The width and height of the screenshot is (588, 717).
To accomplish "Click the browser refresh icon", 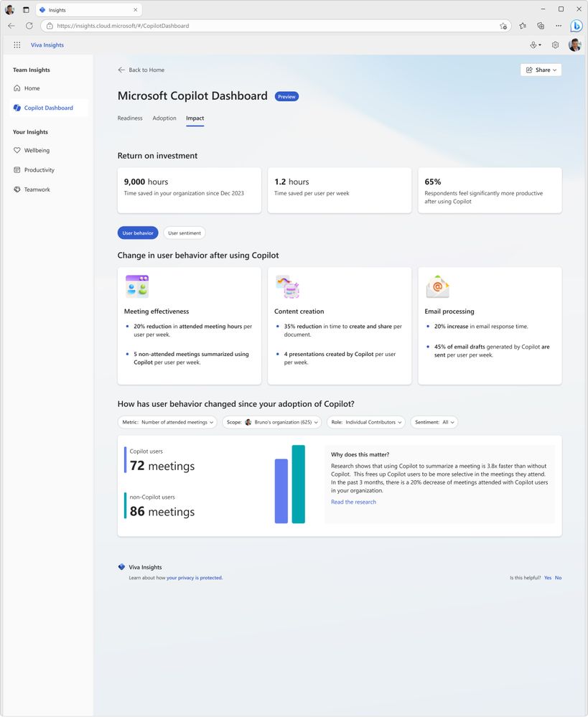I will click(29, 26).
